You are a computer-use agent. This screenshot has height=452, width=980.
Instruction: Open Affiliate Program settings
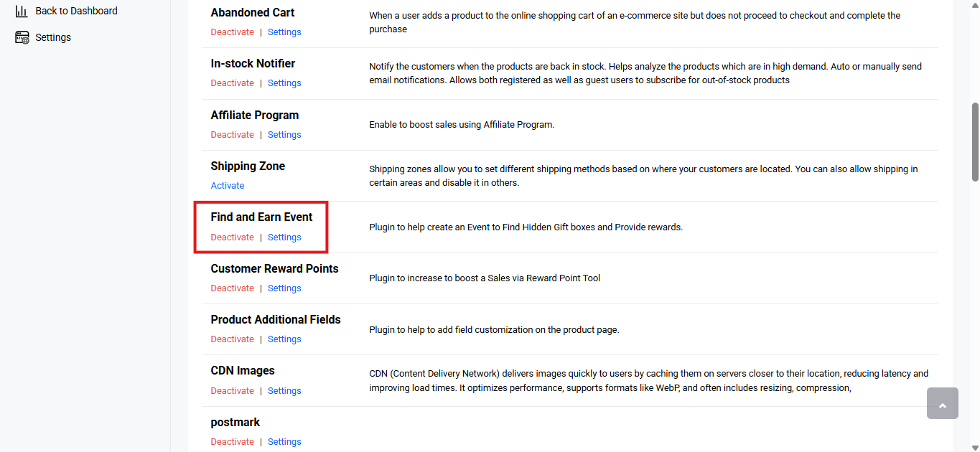[x=284, y=135]
